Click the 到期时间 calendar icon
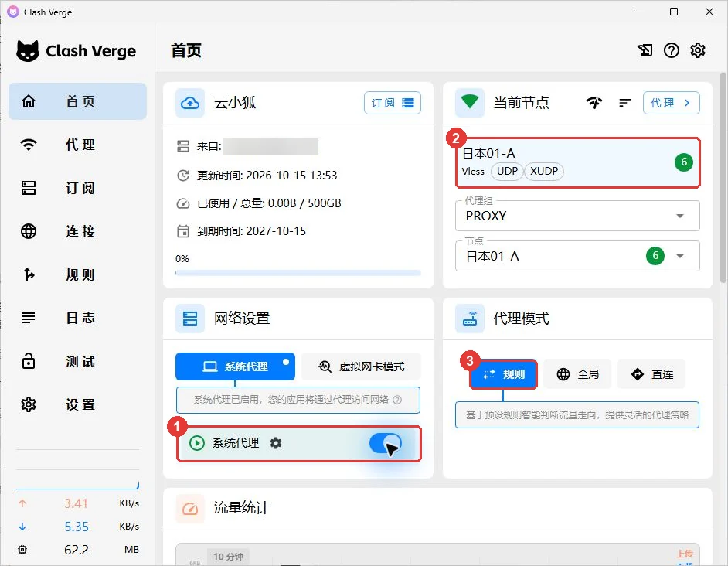Screen dimensions: 728x566 click(183, 231)
